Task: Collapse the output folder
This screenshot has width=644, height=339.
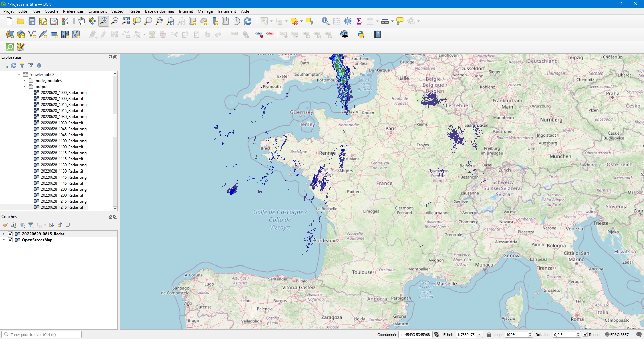Action: click(24, 86)
